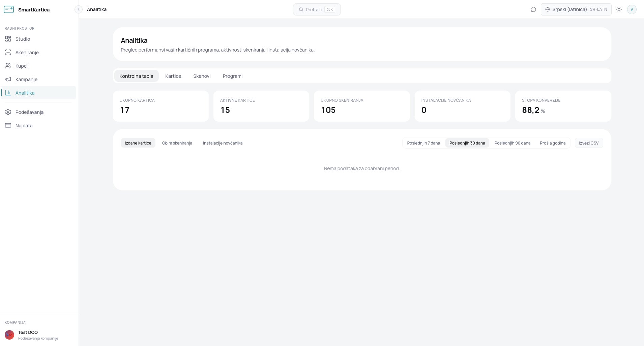
Task: Toggle light/dark theme with the sun icon
Action: pyautogui.click(x=619, y=9)
